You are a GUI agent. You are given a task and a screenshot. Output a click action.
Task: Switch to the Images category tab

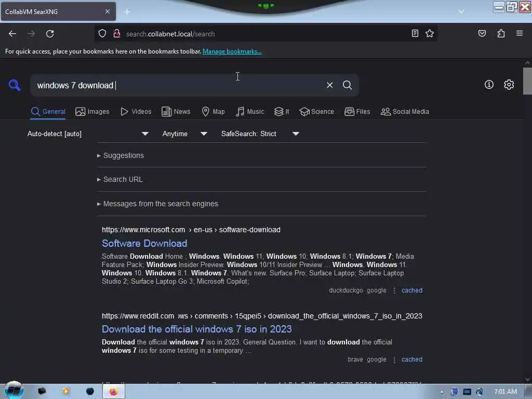(92, 112)
